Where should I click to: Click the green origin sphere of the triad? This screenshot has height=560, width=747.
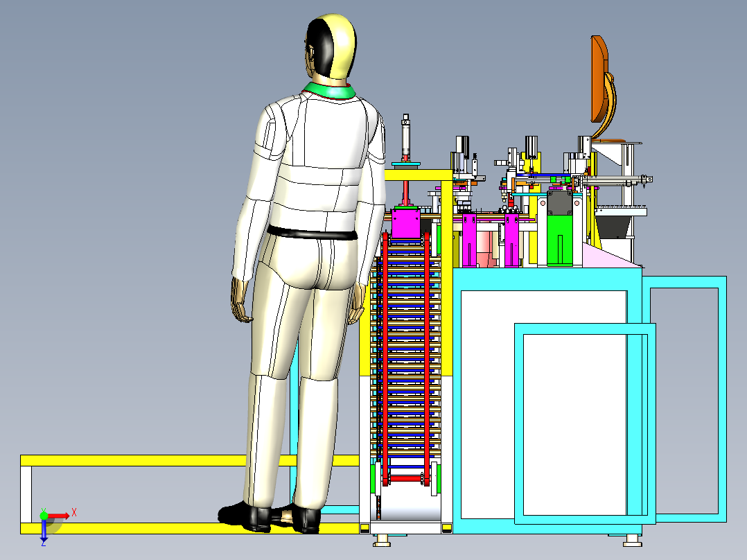(44, 515)
